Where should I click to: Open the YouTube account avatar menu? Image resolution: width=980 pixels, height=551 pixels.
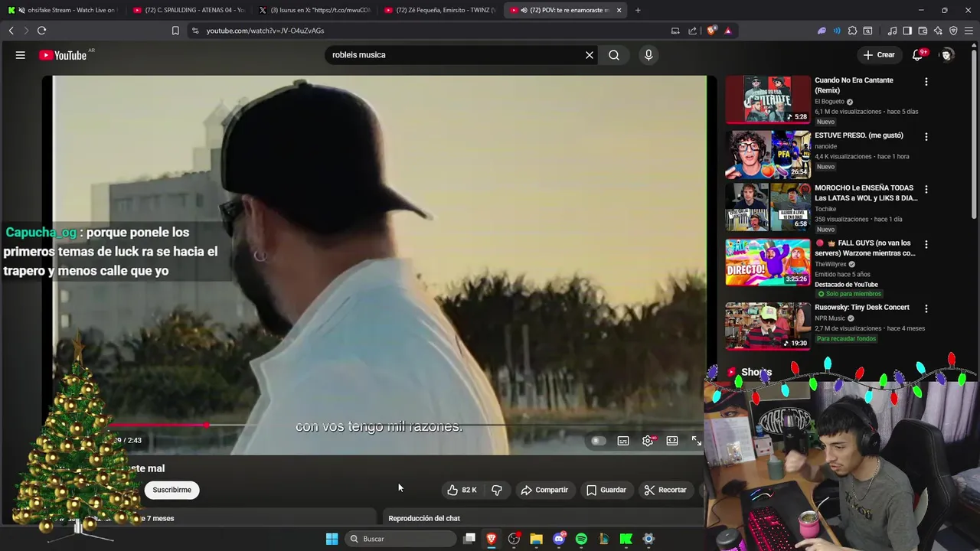(947, 55)
